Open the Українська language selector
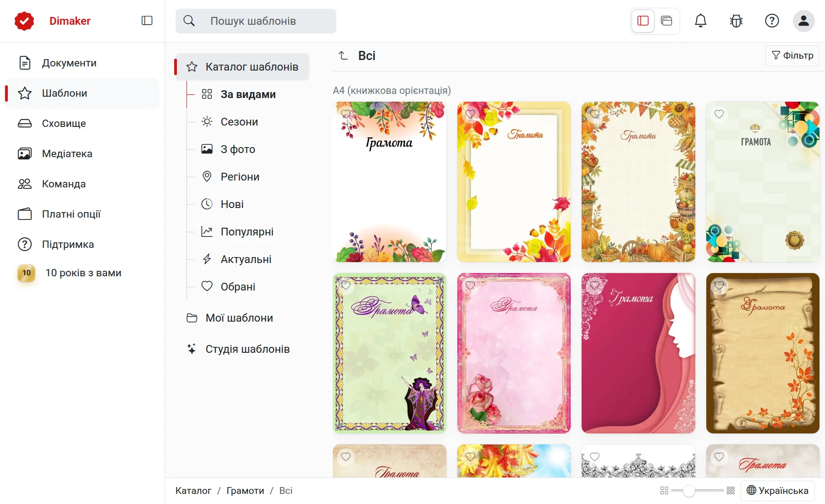The image size is (825, 504). [778, 491]
